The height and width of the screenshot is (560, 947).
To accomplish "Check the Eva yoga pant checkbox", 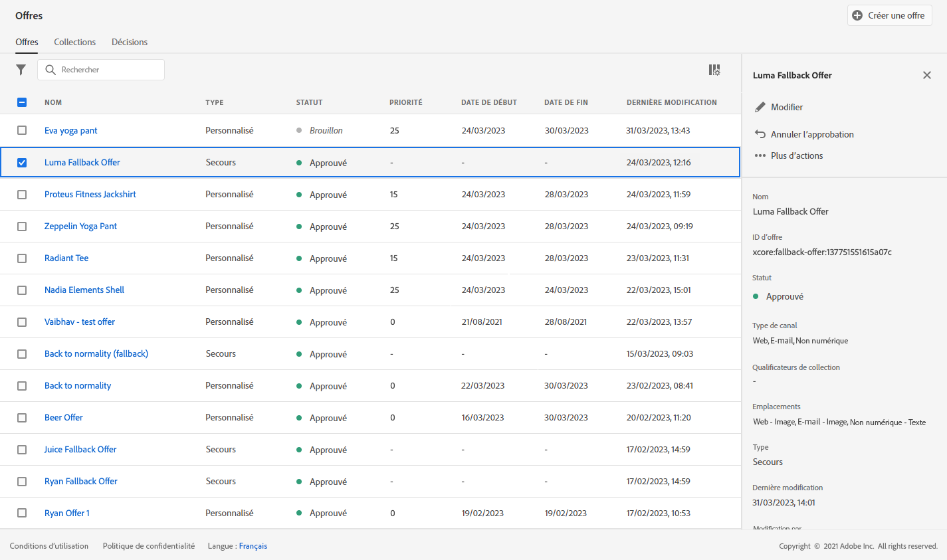I will tap(22, 130).
